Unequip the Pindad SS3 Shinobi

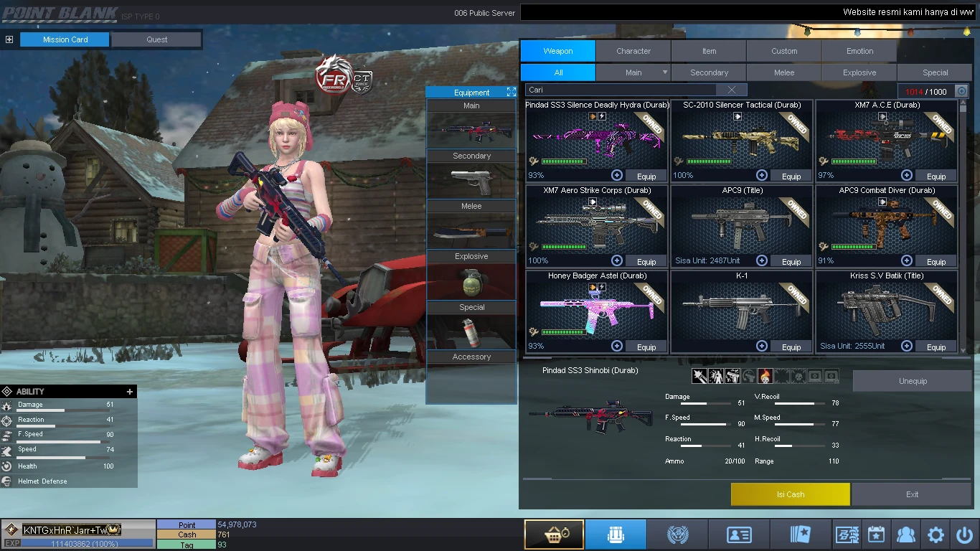tap(913, 381)
